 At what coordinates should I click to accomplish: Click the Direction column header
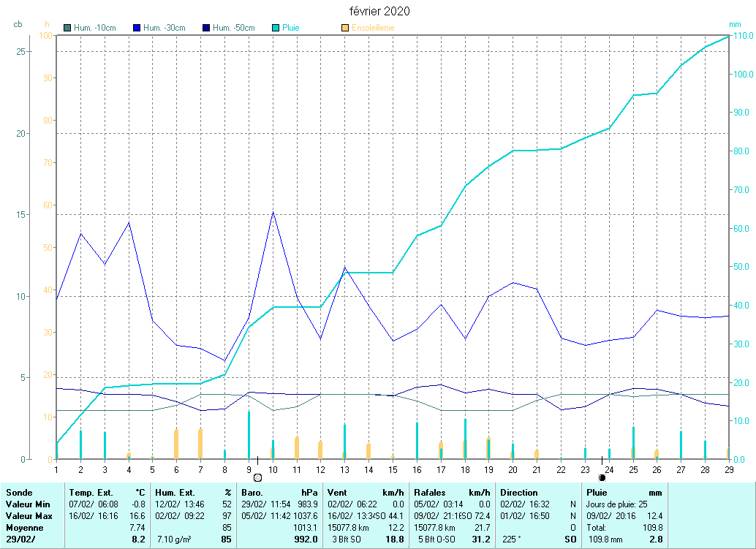518,493
